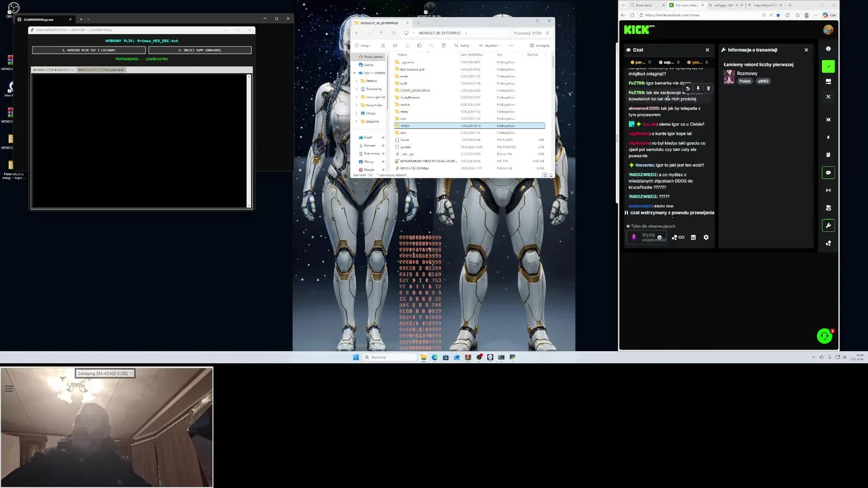Screen dimensions: 868x488
Task: Click the Kick logo
Action: [637, 29]
